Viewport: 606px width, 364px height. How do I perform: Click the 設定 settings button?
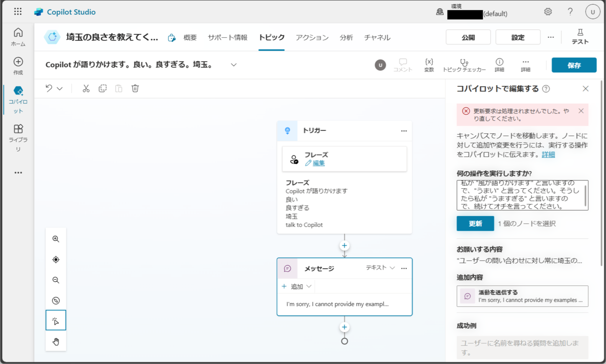tap(518, 37)
